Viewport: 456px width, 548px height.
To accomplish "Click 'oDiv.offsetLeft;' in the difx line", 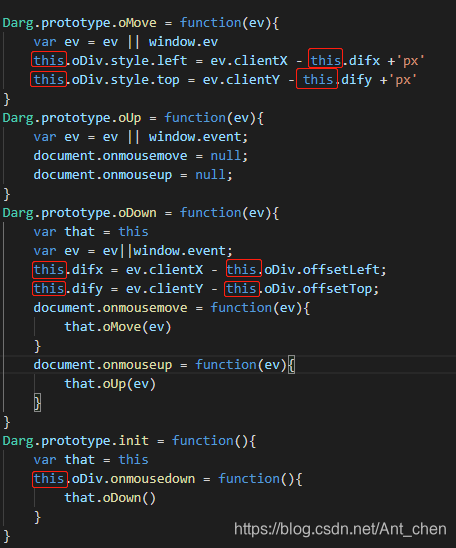I will (325, 270).
